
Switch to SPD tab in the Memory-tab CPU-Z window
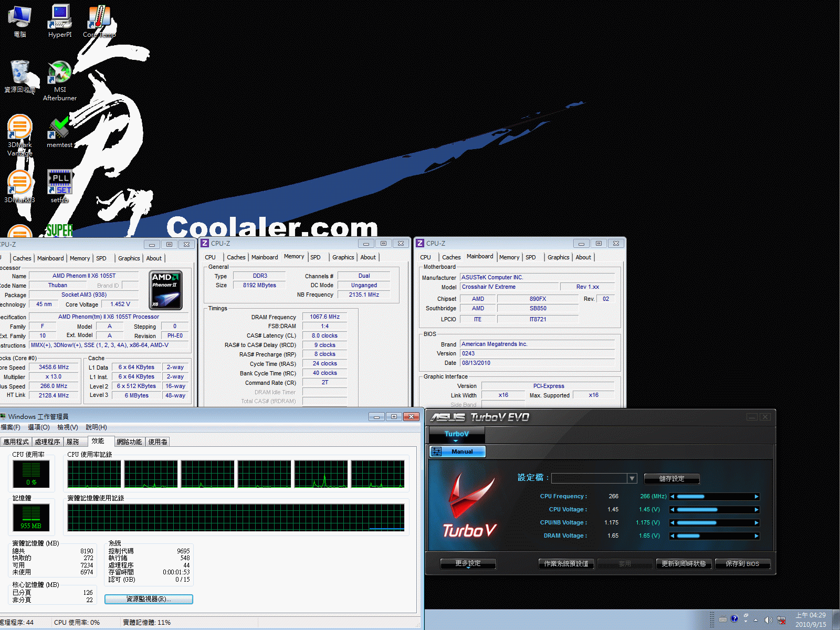click(x=315, y=257)
